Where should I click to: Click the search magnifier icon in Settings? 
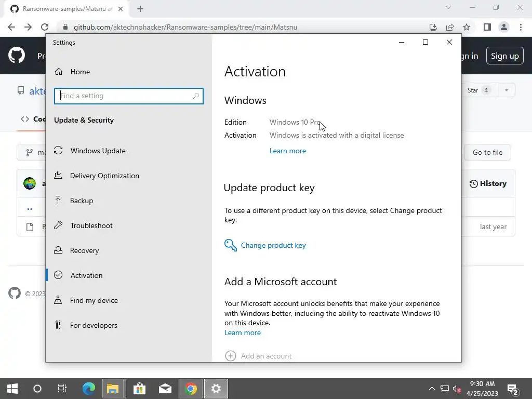click(x=196, y=96)
